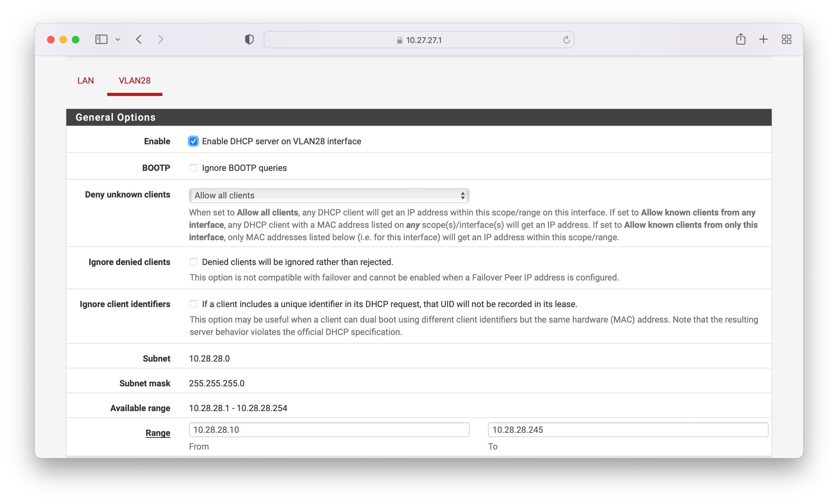The width and height of the screenshot is (838, 504).
Task: Open the privacy report shield icon
Action: coord(249,39)
